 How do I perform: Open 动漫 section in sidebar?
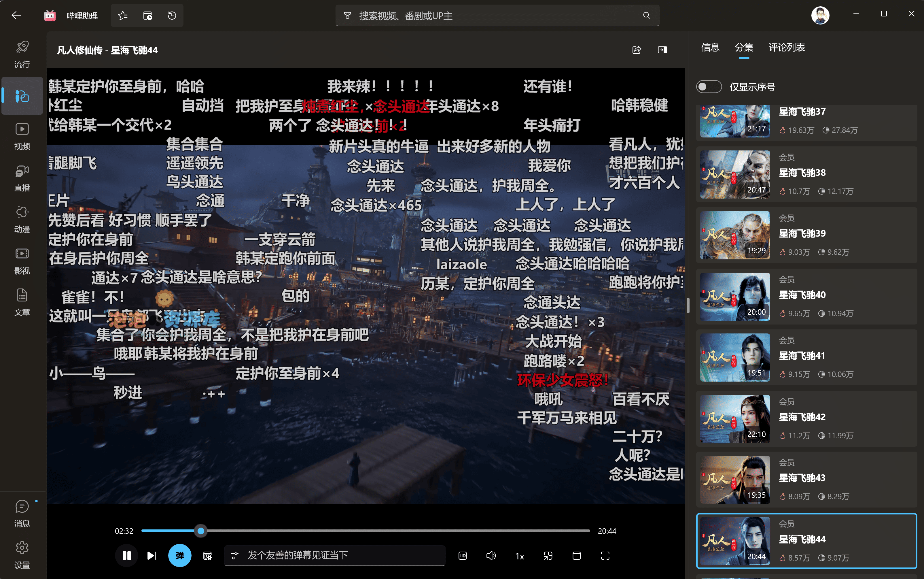(22, 219)
